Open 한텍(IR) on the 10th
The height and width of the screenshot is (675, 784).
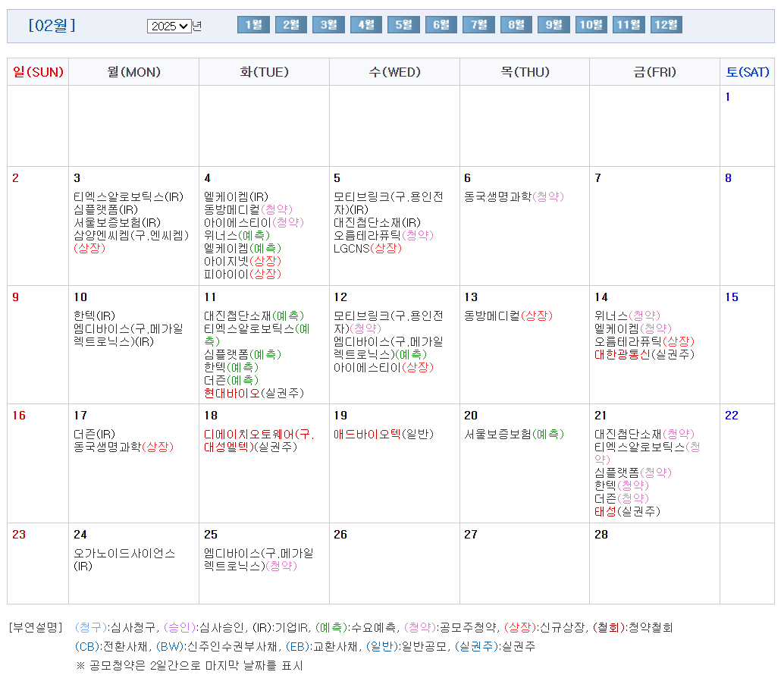(x=95, y=316)
